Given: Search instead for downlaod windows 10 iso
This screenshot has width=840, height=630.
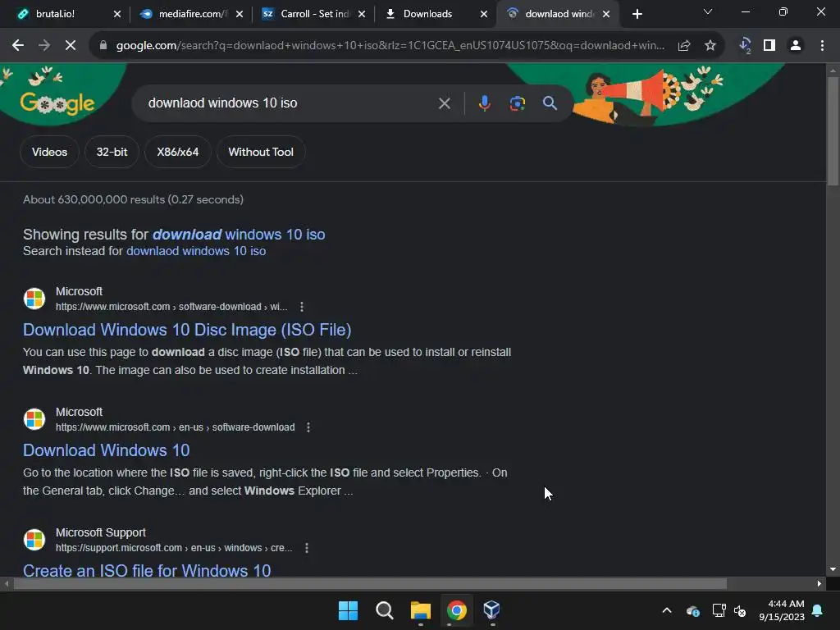Looking at the screenshot, I should pos(196,251).
